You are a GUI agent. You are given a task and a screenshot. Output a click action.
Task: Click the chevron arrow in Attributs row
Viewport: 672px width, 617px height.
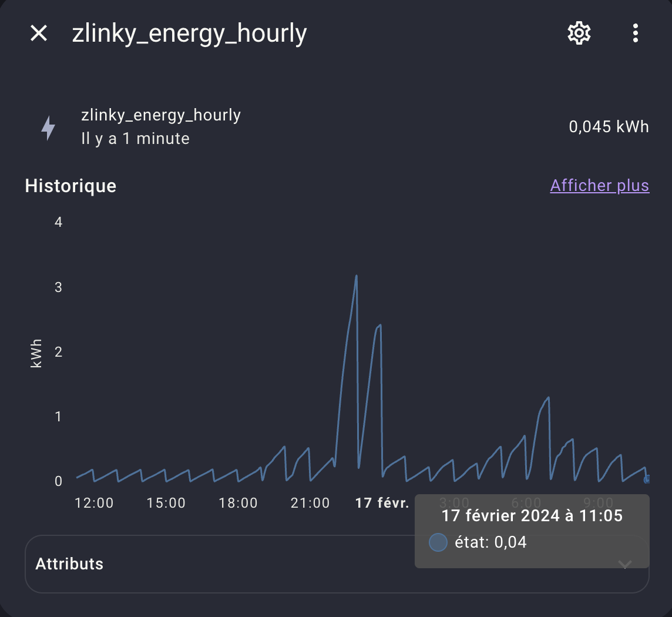(625, 565)
